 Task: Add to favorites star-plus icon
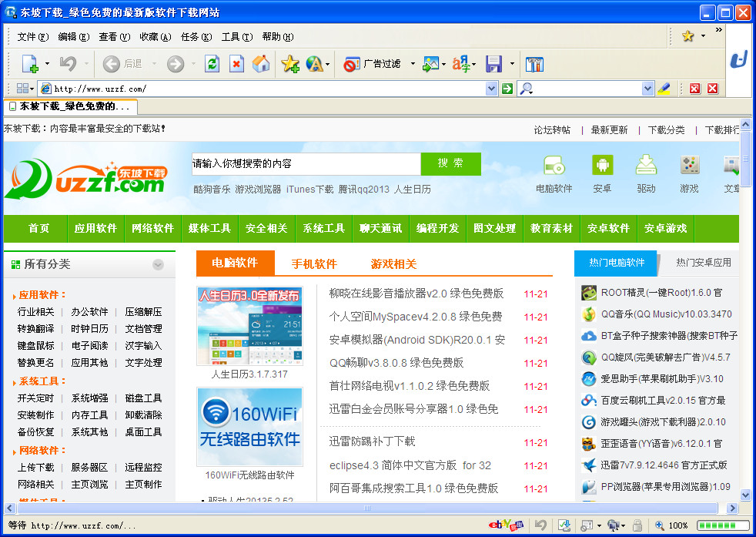click(x=290, y=63)
